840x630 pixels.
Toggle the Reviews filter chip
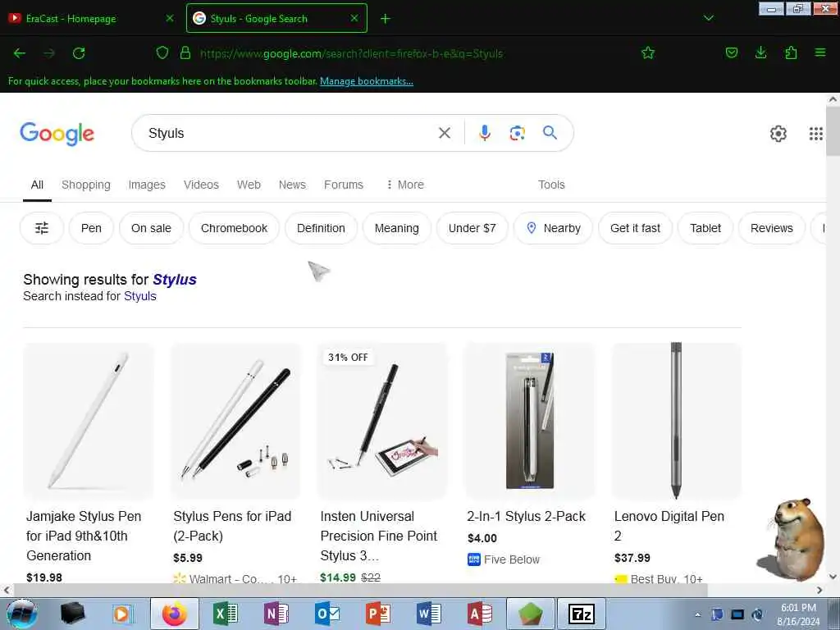[771, 228]
